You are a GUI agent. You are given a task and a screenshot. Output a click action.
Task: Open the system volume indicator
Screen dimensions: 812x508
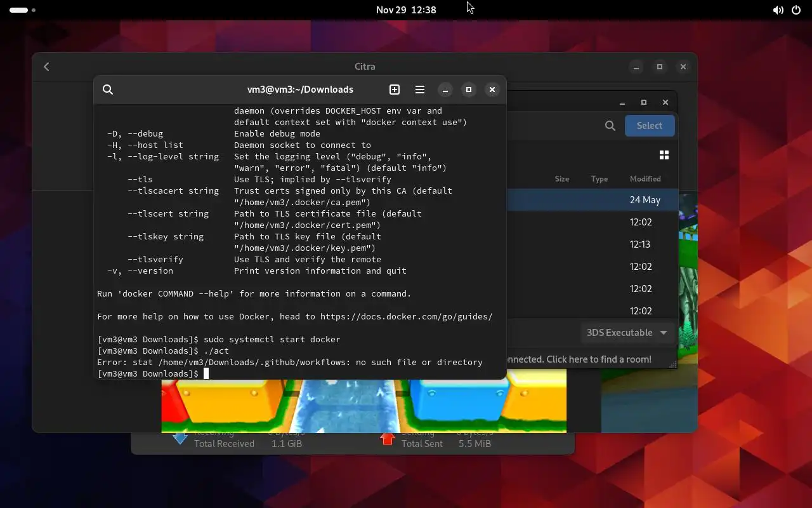coord(778,10)
